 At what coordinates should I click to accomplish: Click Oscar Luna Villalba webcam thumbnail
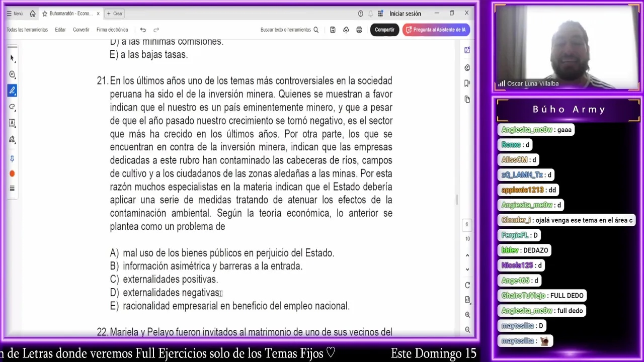click(x=567, y=48)
